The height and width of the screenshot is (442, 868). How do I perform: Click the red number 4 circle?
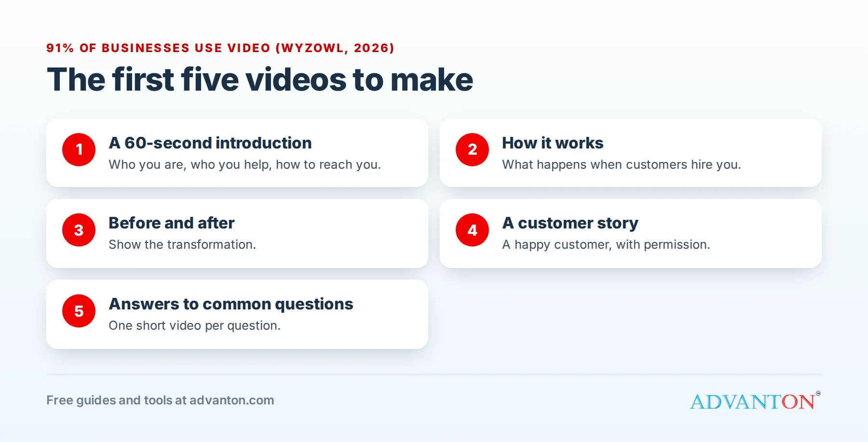pos(472,230)
